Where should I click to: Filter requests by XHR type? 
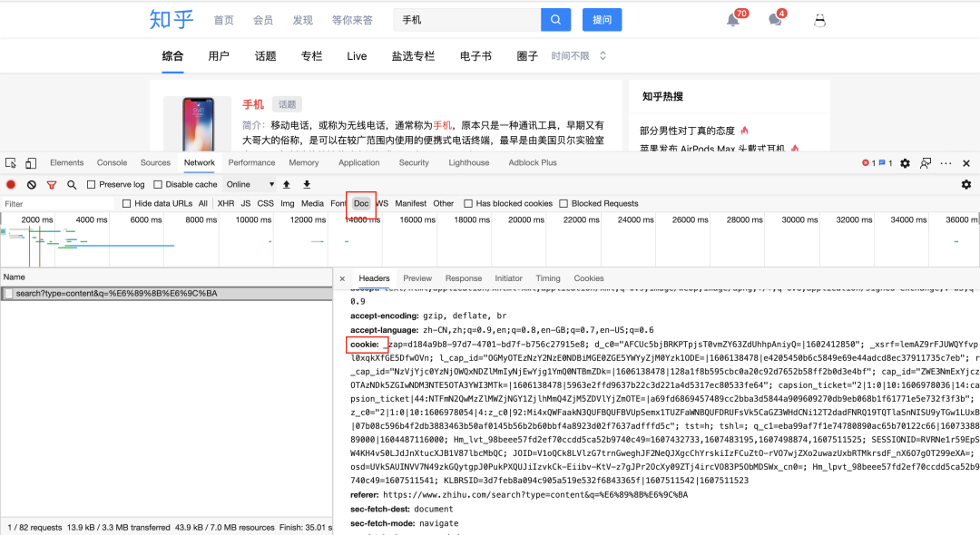226,203
